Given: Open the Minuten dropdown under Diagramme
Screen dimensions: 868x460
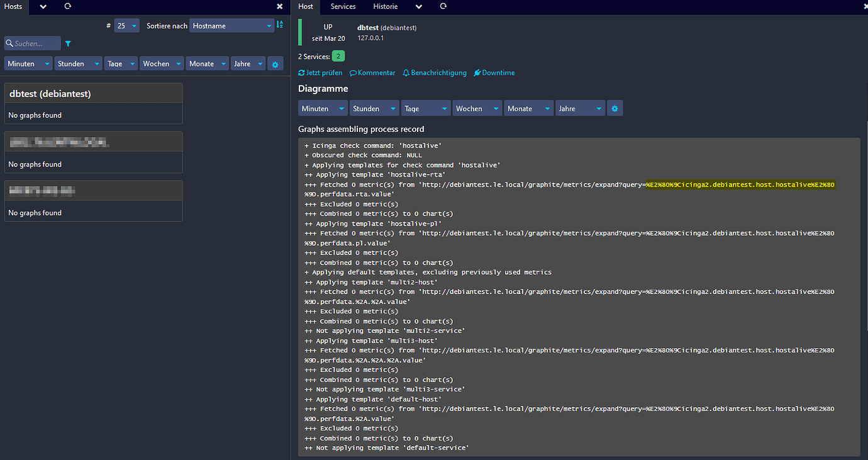Looking at the screenshot, I should [x=323, y=109].
